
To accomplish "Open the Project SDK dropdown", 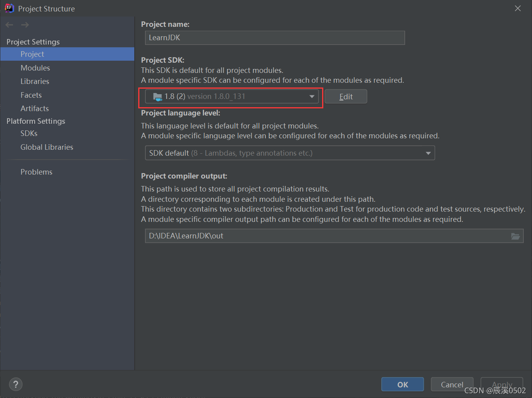I will point(232,97).
